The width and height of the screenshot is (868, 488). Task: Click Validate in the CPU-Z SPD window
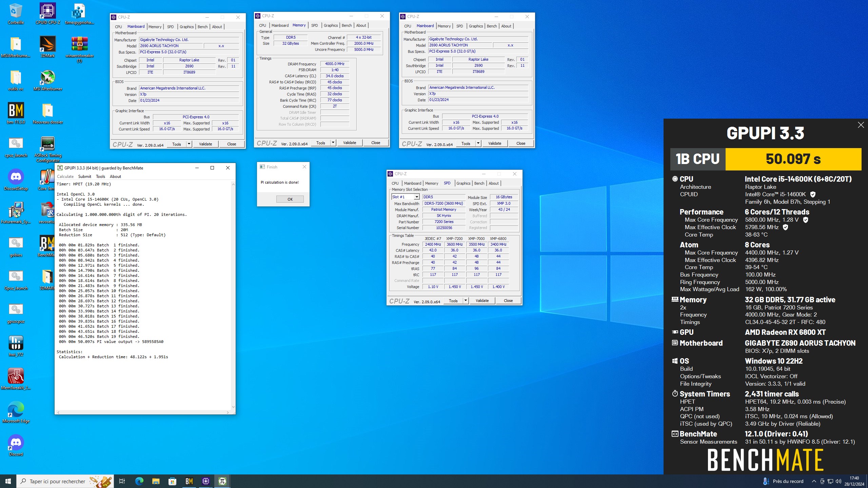click(482, 301)
